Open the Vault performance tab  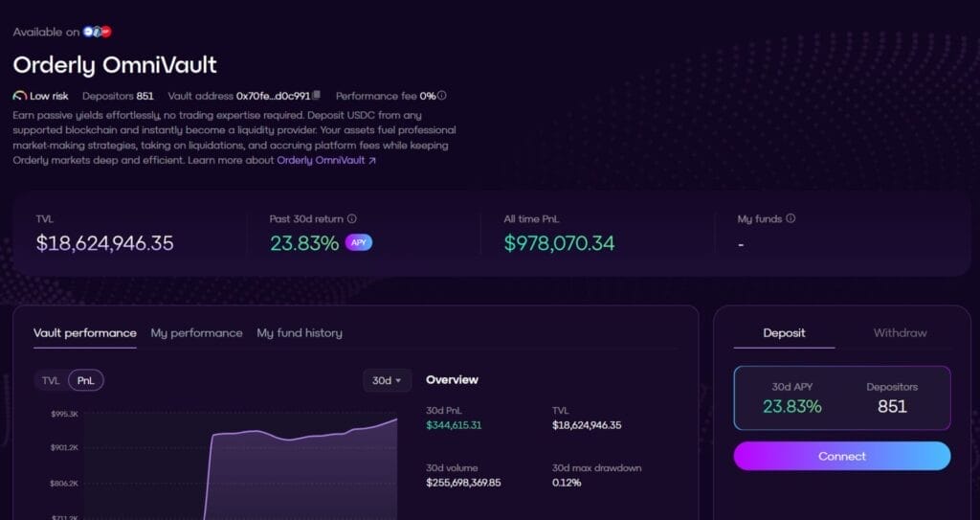pos(84,333)
